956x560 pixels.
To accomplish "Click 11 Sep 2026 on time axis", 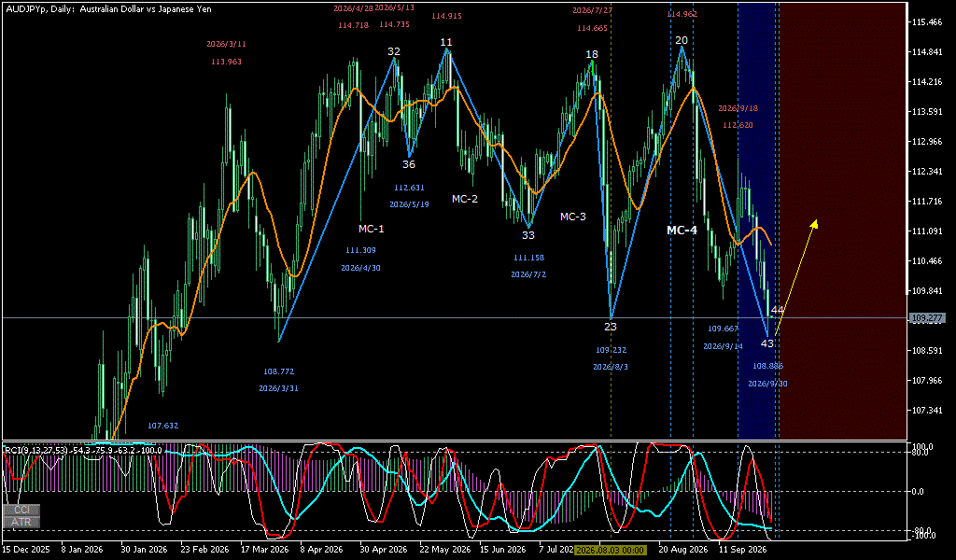I will point(742,550).
